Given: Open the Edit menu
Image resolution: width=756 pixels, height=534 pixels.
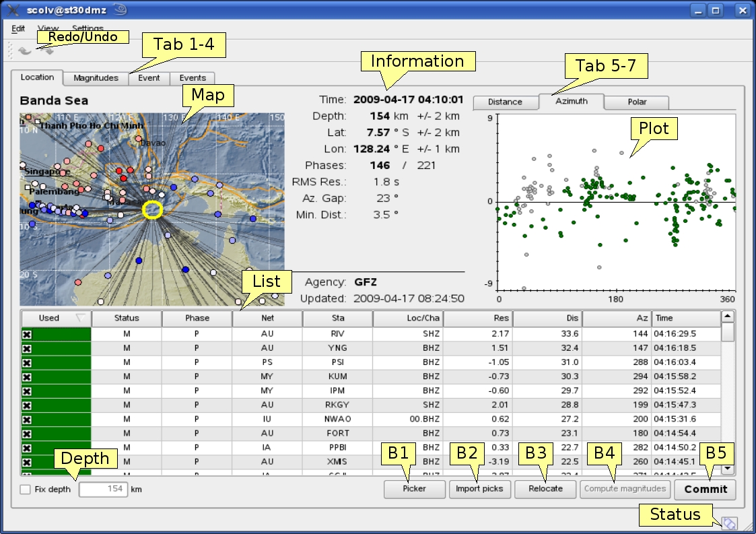Looking at the screenshot, I should click(18, 29).
